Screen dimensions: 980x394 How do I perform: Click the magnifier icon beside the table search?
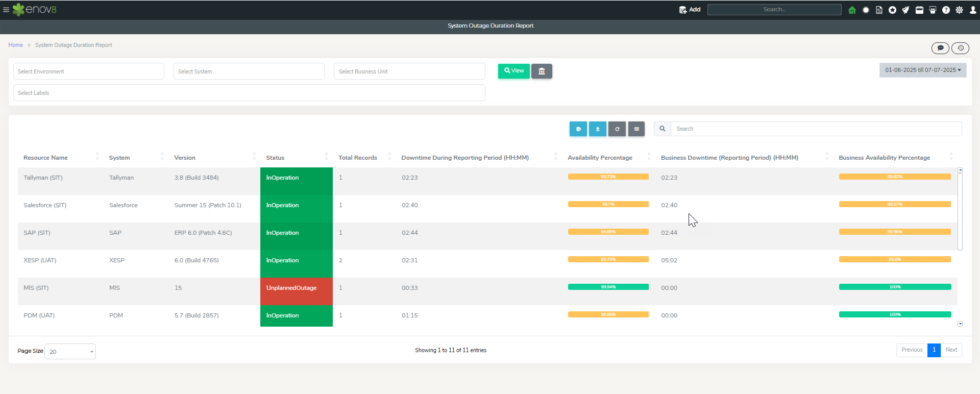click(x=662, y=129)
